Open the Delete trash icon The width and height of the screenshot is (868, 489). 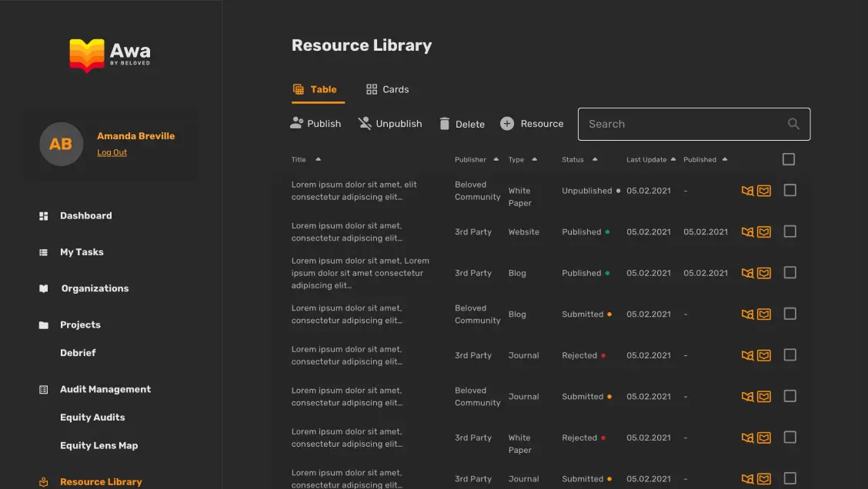[445, 123]
